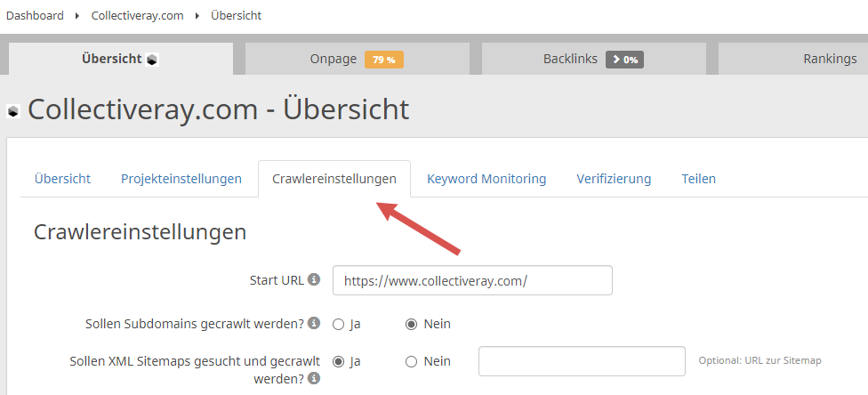Select the Crawlereinstellungen sub-tab

334,179
